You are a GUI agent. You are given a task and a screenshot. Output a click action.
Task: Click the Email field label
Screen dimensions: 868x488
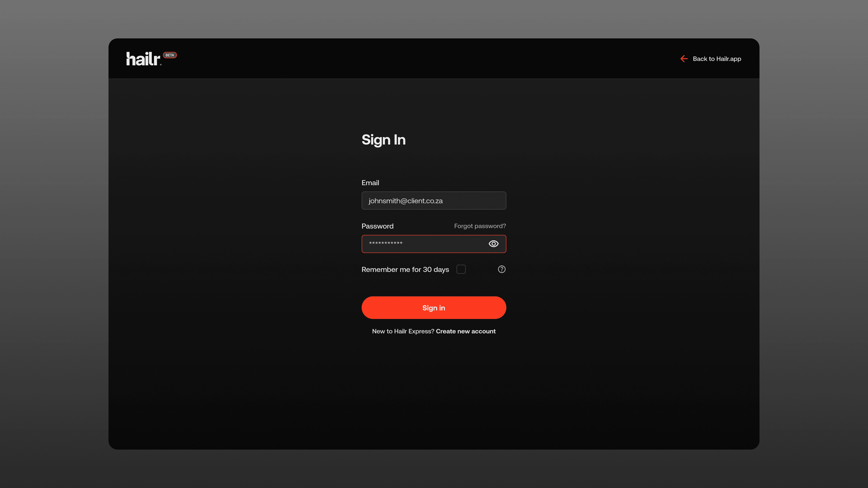click(370, 183)
